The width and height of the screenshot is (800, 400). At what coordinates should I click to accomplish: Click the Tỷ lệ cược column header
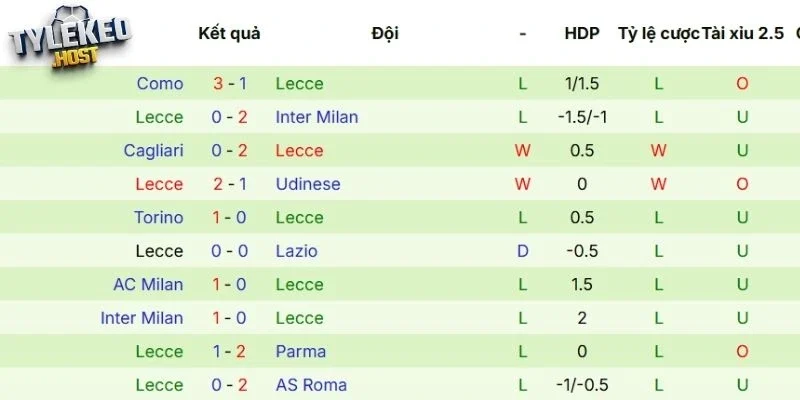pyautogui.click(x=657, y=33)
